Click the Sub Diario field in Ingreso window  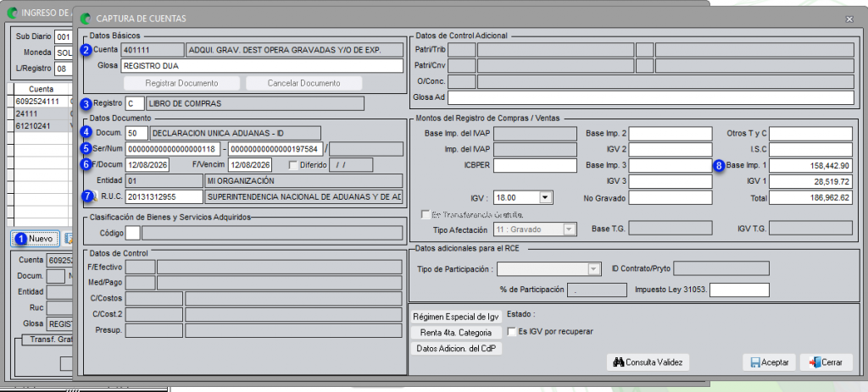pyautogui.click(x=63, y=36)
